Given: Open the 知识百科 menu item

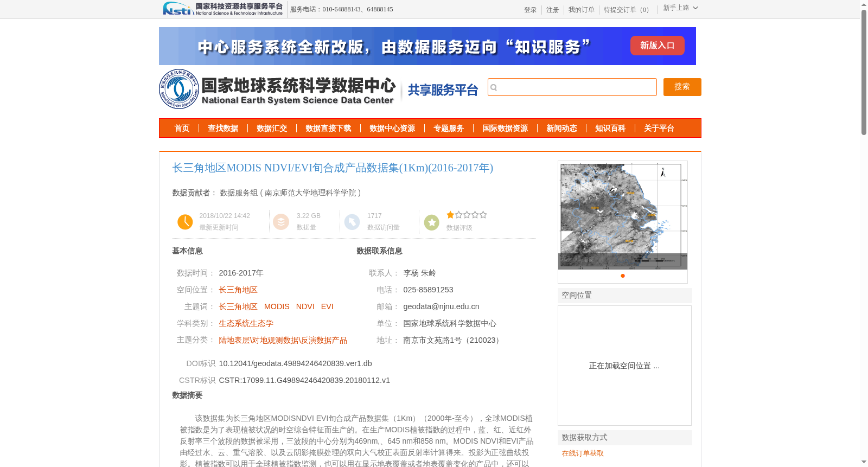Looking at the screenshot, I should (610, 128).
